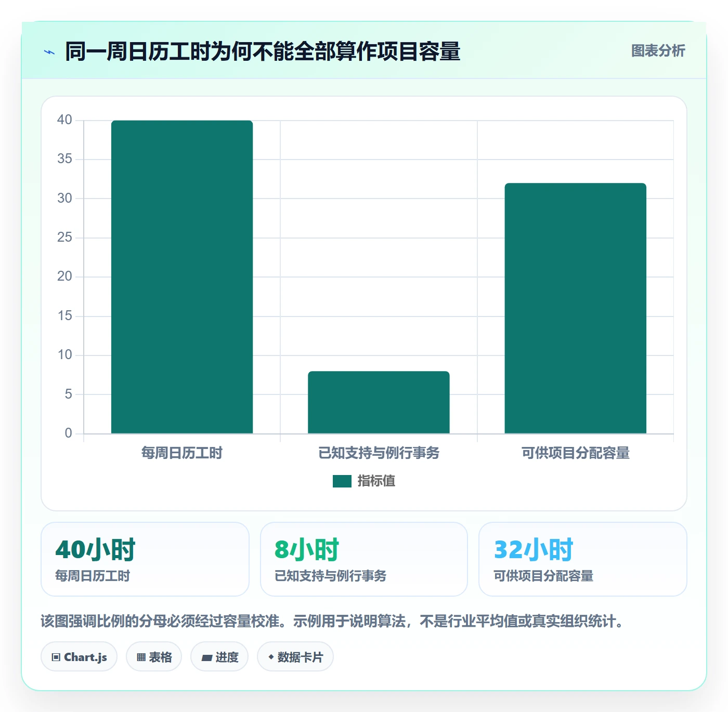
Task: Click the 已知支持与例行事务 caption under 8小时
Action: (331, 576)
